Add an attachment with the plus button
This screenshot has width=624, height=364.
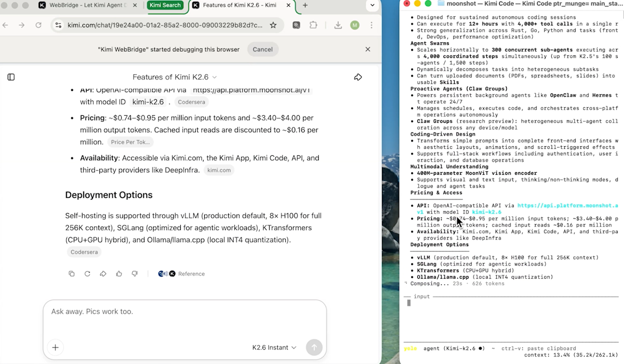[x=55, y=347]
